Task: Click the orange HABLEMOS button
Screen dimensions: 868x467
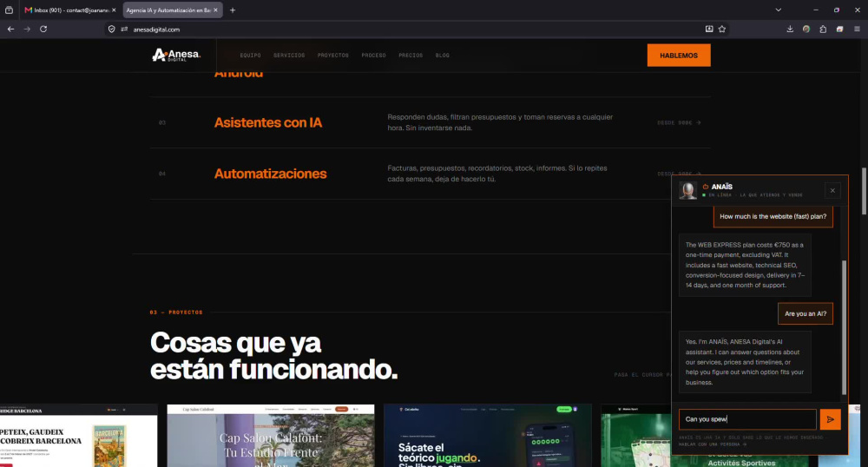Action: pos(679,56)
